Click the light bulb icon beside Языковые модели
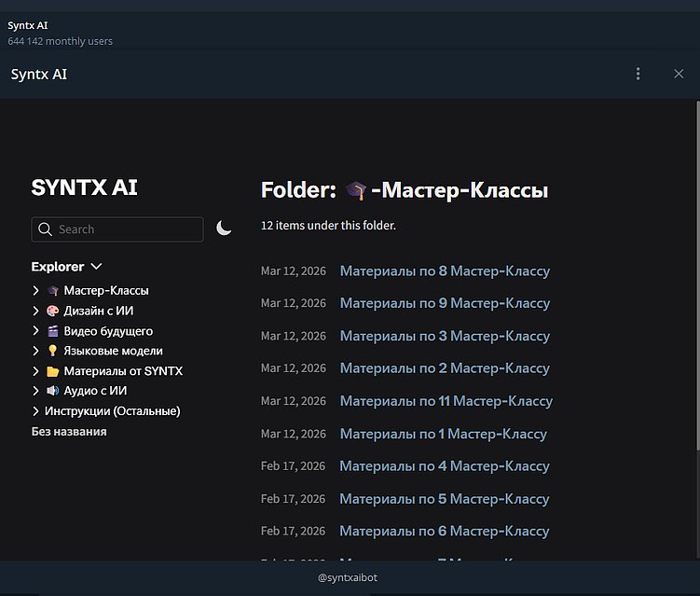 tap(53, 351)
